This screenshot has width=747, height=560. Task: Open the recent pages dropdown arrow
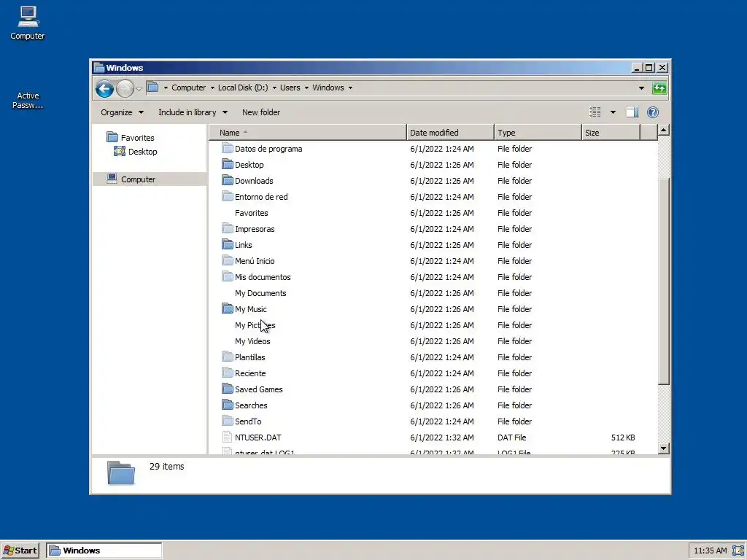(139, 88)
